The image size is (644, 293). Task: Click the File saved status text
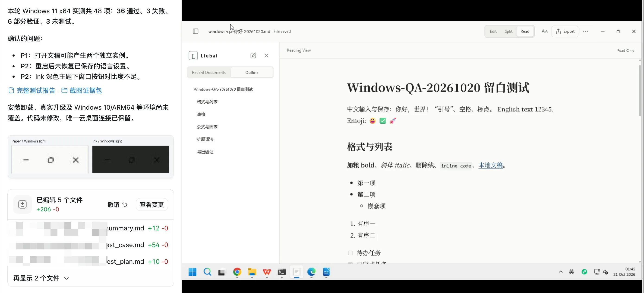pos(282,32)
